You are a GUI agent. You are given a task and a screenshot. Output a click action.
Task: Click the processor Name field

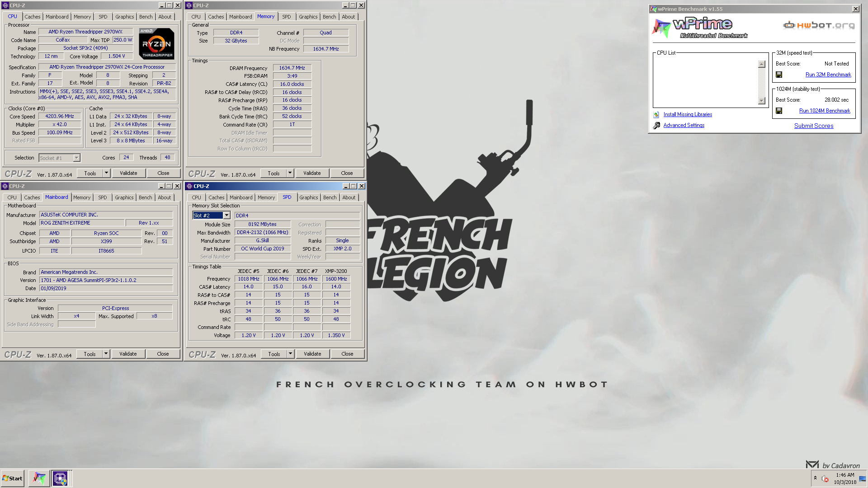click(x=85, y=32)
